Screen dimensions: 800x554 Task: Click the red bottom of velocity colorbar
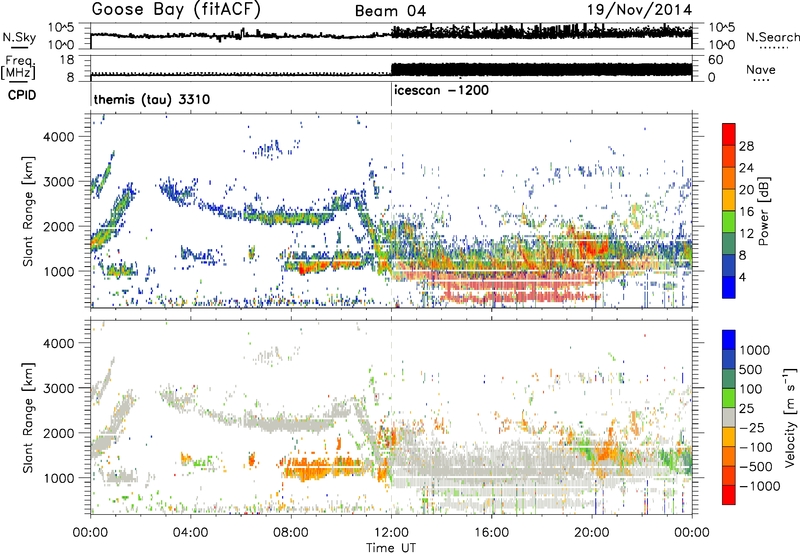729,495
